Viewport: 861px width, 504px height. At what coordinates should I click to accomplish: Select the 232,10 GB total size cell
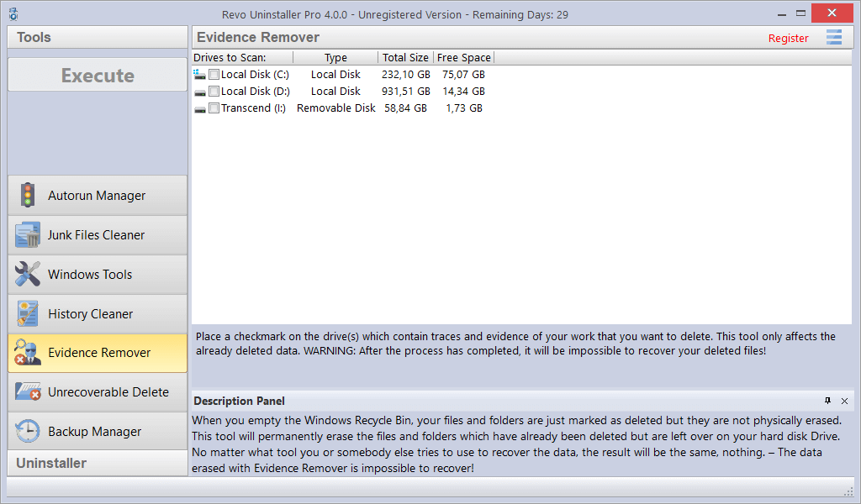(406, 75)
